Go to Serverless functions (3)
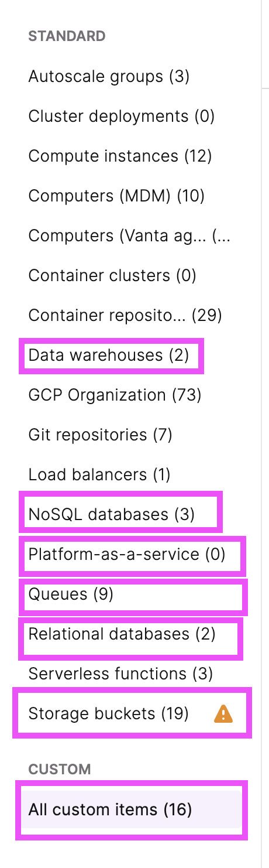The width and height of the screenshot is (269, 868). [x=120, y=674]
